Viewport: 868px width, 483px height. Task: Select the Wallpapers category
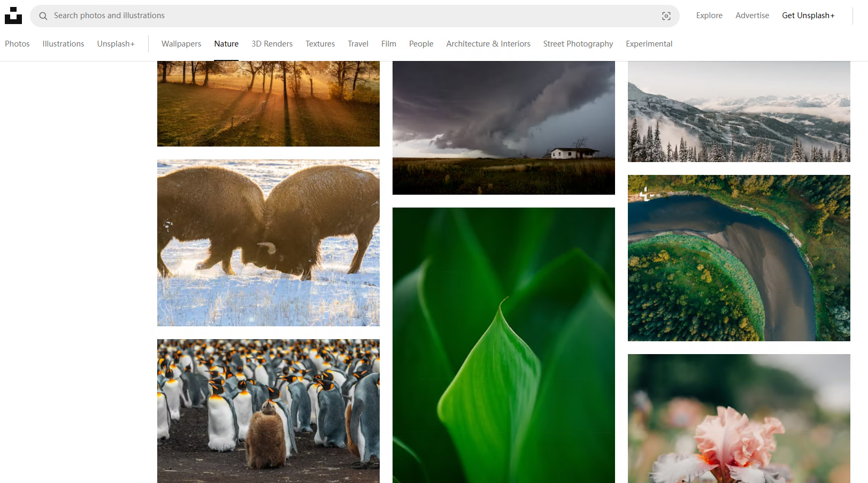point(181,44)
